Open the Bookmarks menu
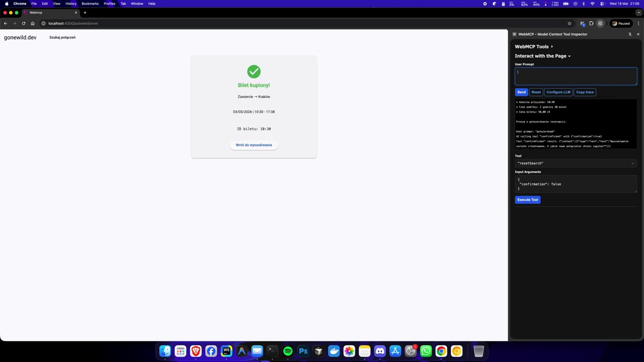 (x=90, y=4)
